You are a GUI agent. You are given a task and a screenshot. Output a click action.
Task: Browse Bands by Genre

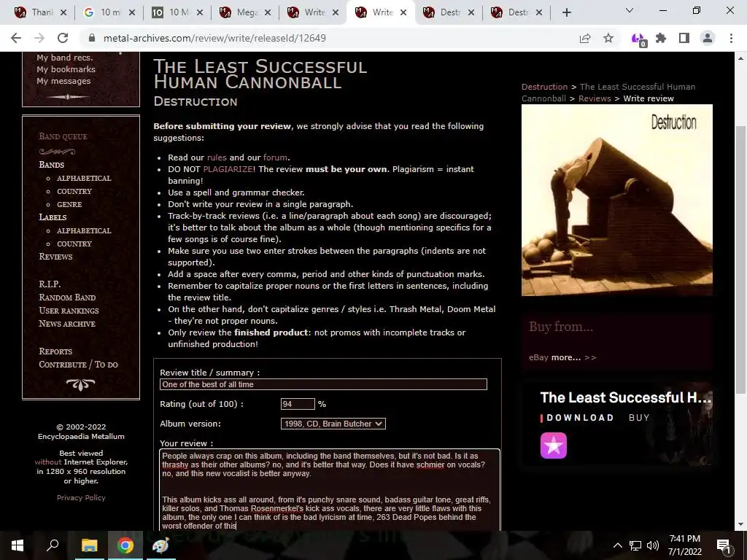pyautogui.click(x=69, y=204)
